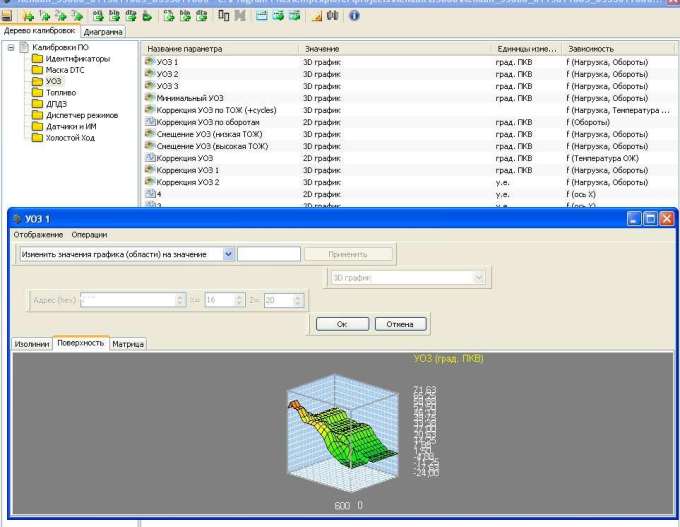Click the binoculars search icon in toolbar

(x=332, y=16)
